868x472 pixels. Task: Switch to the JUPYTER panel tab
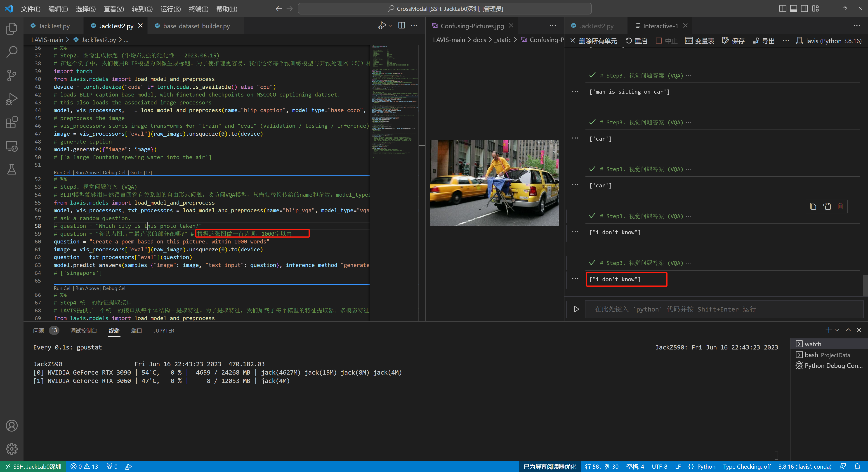coord(164,330)
